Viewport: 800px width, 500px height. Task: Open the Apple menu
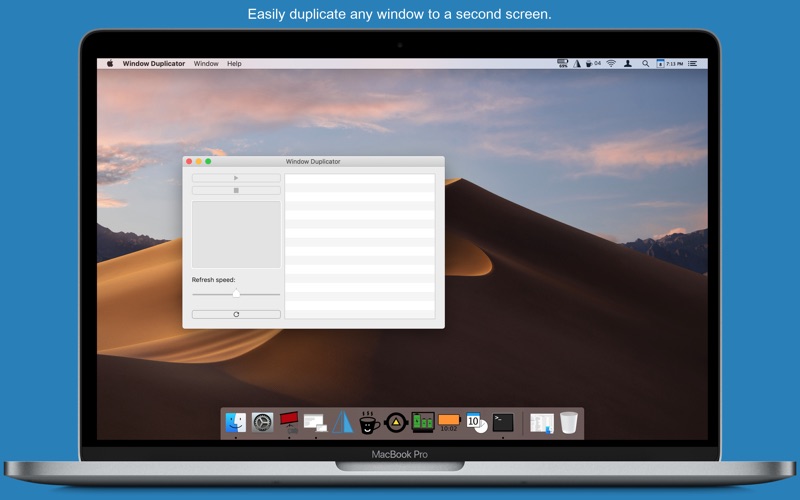[110, 64]
